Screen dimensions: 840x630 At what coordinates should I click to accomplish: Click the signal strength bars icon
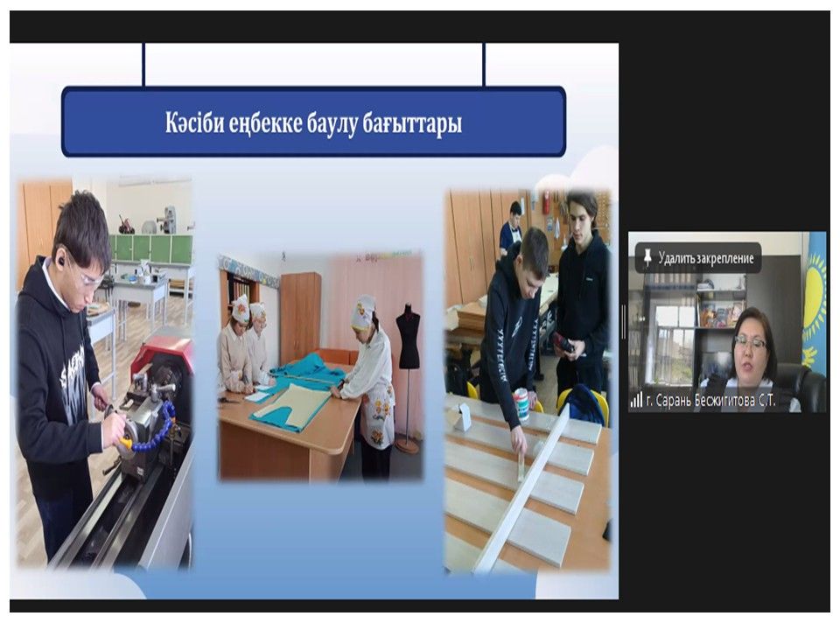tap(636, 400)
